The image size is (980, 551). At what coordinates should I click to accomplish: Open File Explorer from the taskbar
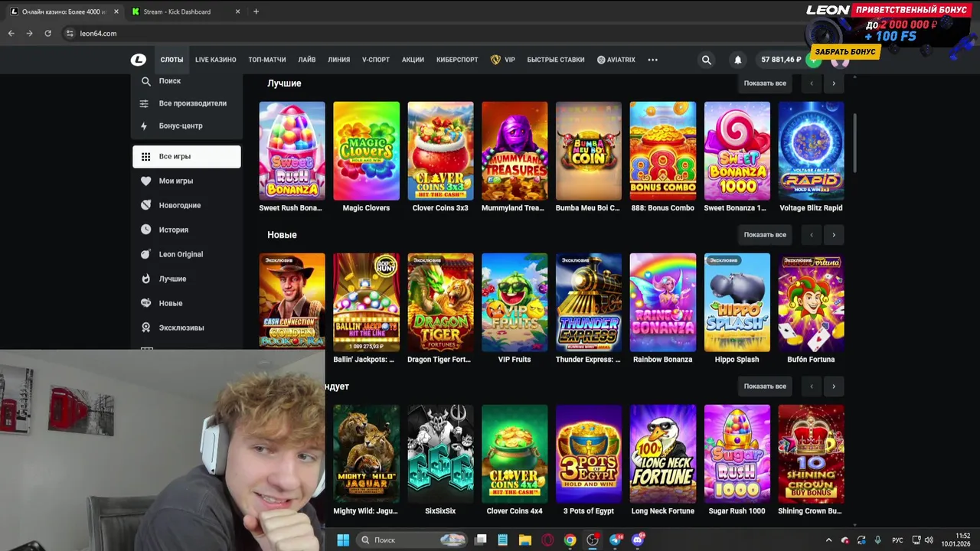(x=524, y=540)
